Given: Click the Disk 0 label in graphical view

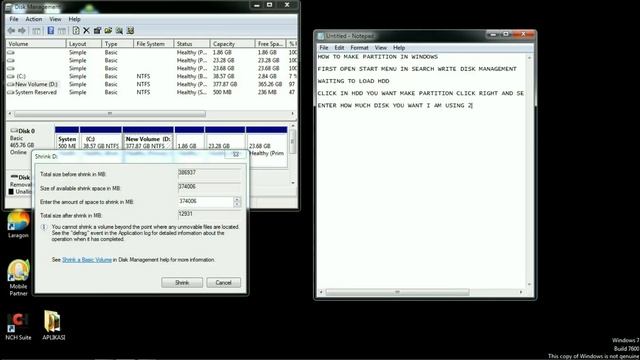Looking at the screenshot, I should (27, 131).
